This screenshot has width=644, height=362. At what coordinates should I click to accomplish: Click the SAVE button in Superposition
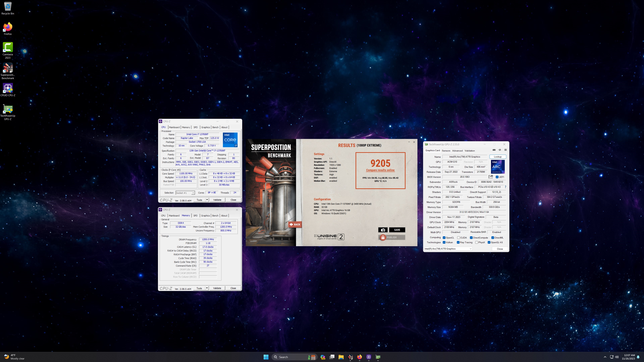(x=397, y=230)
